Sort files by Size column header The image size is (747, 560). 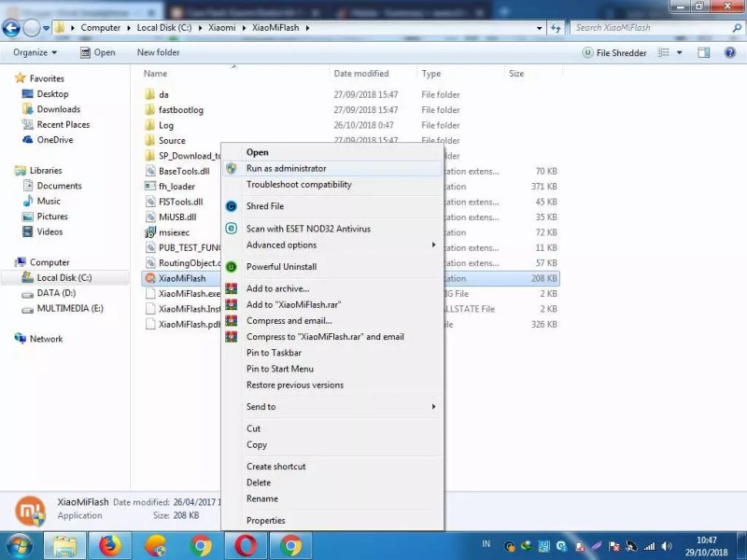point(516,74)
